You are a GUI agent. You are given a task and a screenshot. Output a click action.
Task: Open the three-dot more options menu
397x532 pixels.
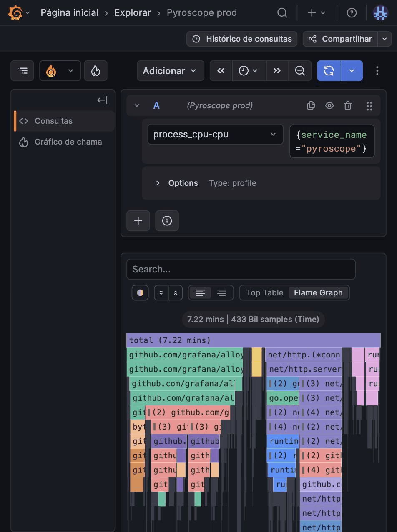pyautogui.click(x=377, y=71)
